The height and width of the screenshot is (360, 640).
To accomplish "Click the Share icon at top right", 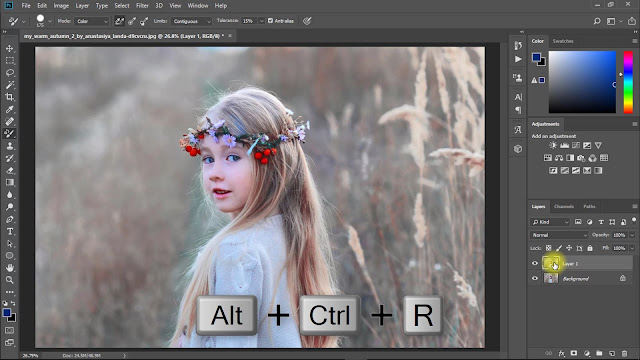I will (631, 21).
